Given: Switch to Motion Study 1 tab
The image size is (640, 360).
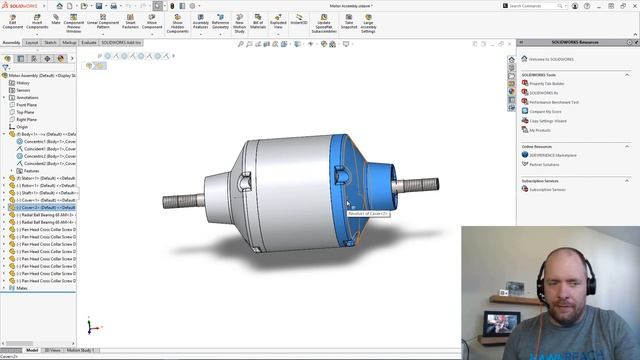Looking at the screenshot, I should (x=80, y=350).
